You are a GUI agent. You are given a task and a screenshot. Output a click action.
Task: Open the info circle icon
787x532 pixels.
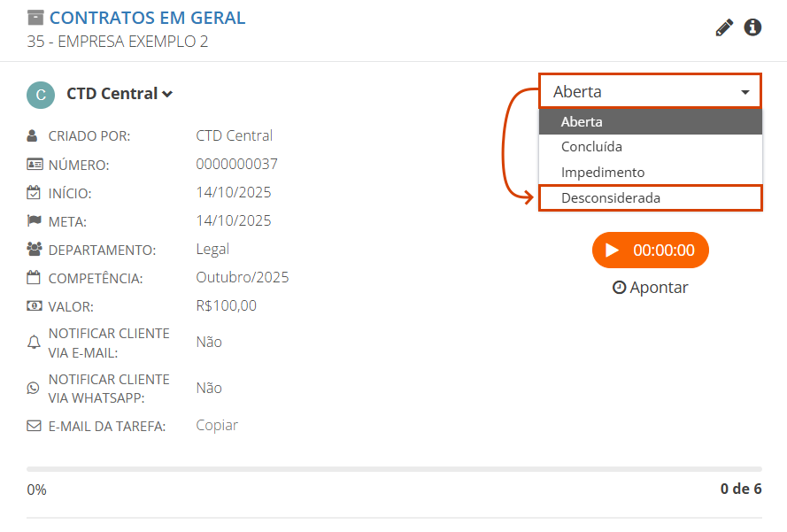click(752, 27)
